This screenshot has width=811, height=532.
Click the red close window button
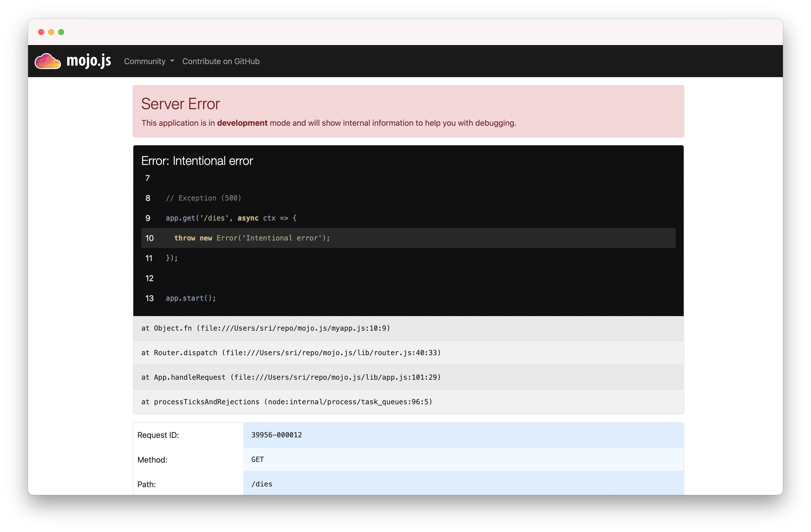41,32
